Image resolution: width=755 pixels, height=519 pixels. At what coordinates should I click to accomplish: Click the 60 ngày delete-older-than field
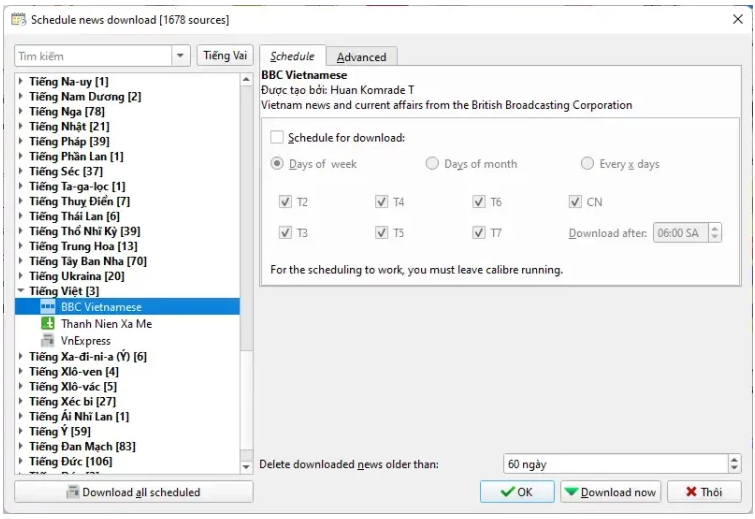click(616, 464)
